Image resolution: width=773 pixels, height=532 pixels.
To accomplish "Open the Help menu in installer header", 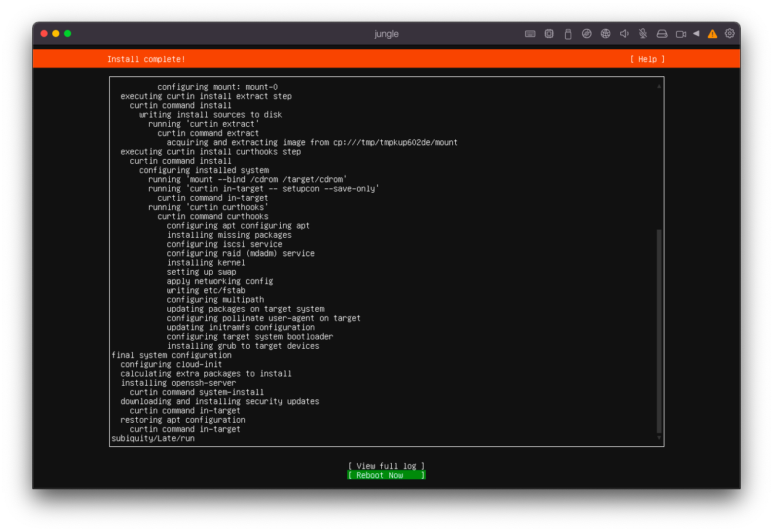I will click(x=647, y=59).
